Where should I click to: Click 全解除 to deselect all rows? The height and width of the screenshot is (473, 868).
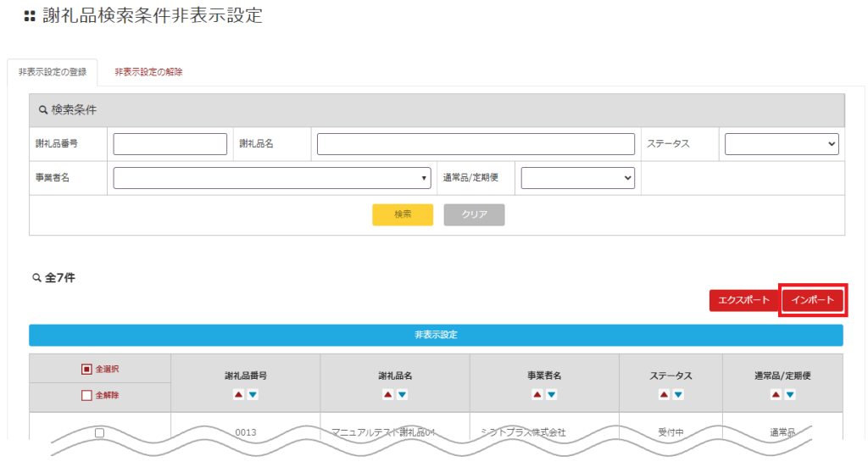99,395
